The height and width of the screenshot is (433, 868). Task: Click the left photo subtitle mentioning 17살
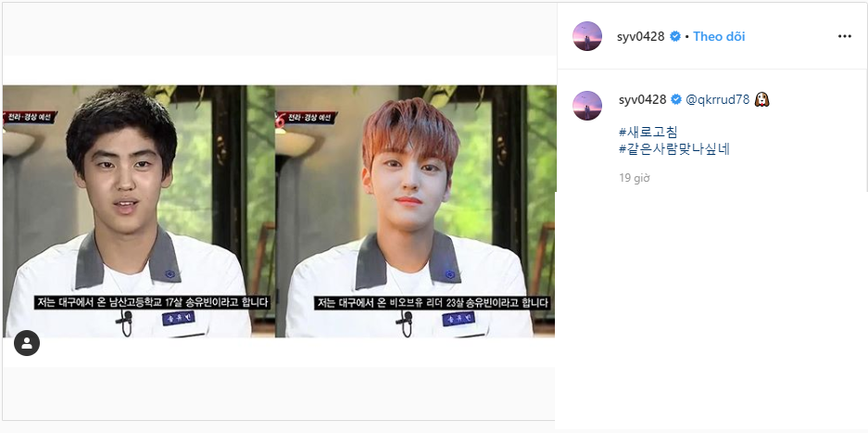click(x=152, y=302)
